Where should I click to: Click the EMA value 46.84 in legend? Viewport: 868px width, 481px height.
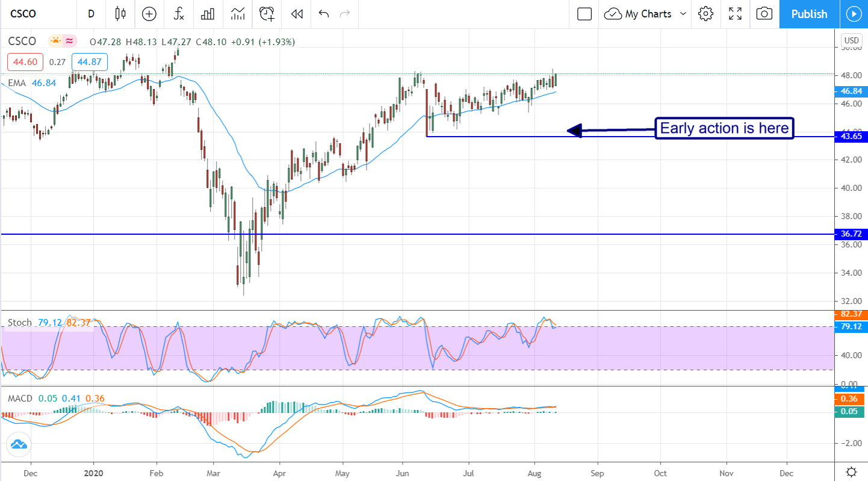(x=44, y=83)
